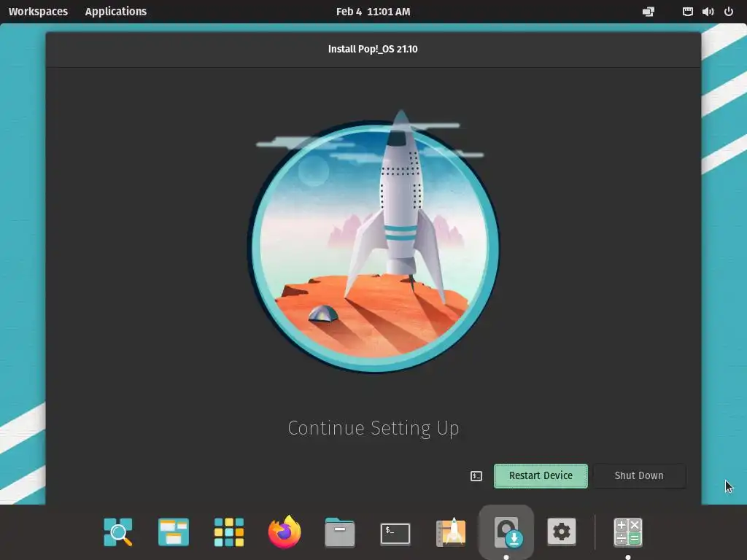Open the workspaces icon in dock
This screenshot has width=747, height=560.
point(174,532)
